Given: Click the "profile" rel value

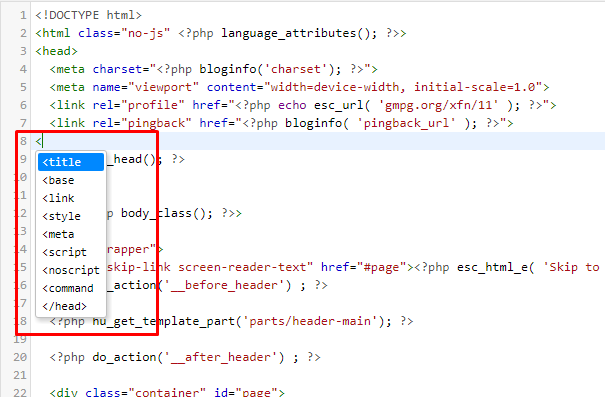Looking at the screenshot, I should coord(153,105).
